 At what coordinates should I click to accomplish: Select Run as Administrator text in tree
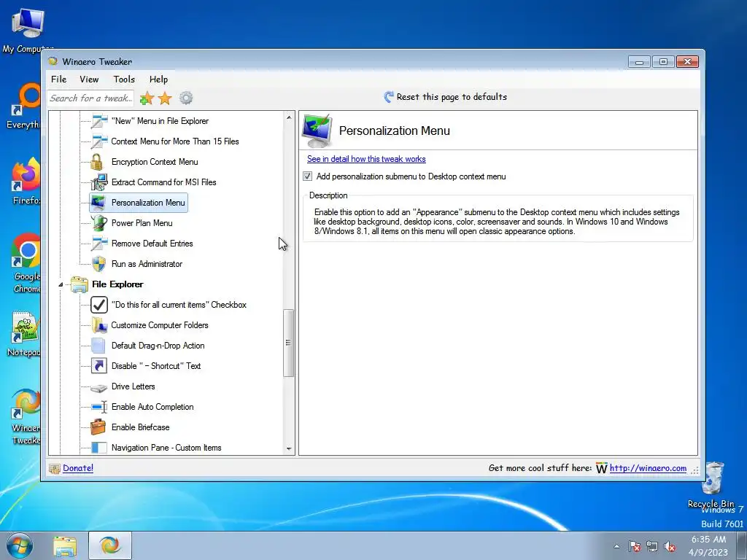[147, 264]
